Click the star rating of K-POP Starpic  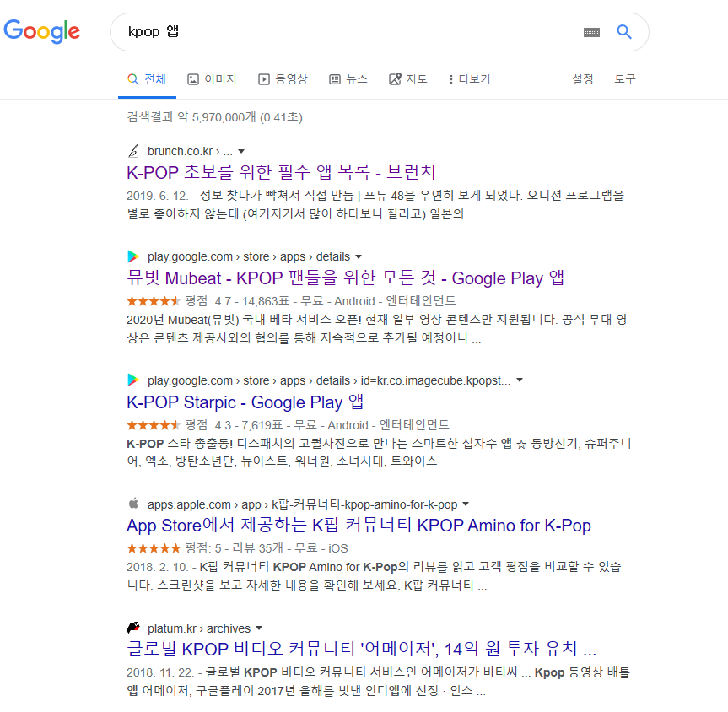(x=154, y=425)
